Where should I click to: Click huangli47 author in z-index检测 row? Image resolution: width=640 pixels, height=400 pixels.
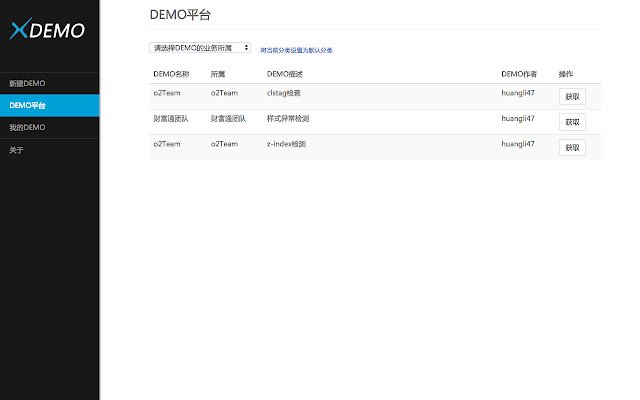[518, 144]
